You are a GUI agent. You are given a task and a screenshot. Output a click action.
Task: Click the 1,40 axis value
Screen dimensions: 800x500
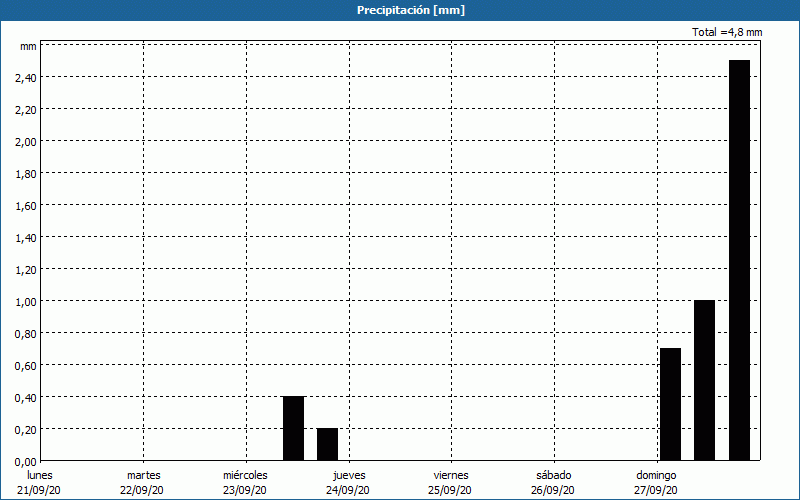(26, 238)
